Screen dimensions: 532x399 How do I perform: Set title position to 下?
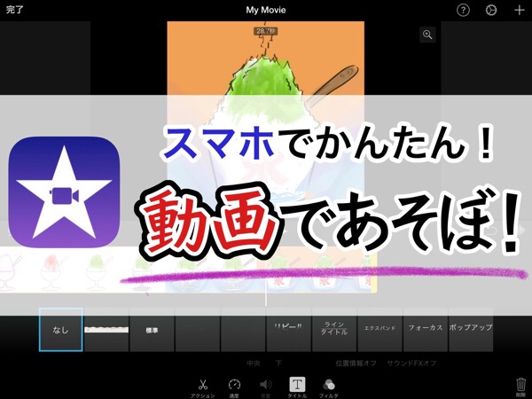[x=278, y=364]
